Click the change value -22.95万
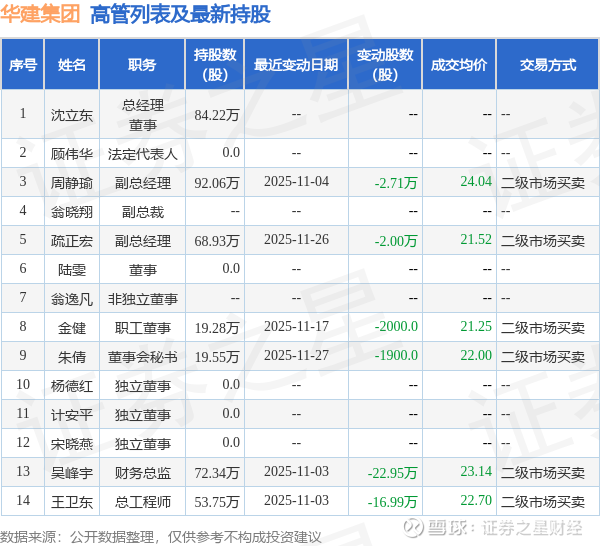This screenshot has width=600, height=546. (x=392, y=473)
